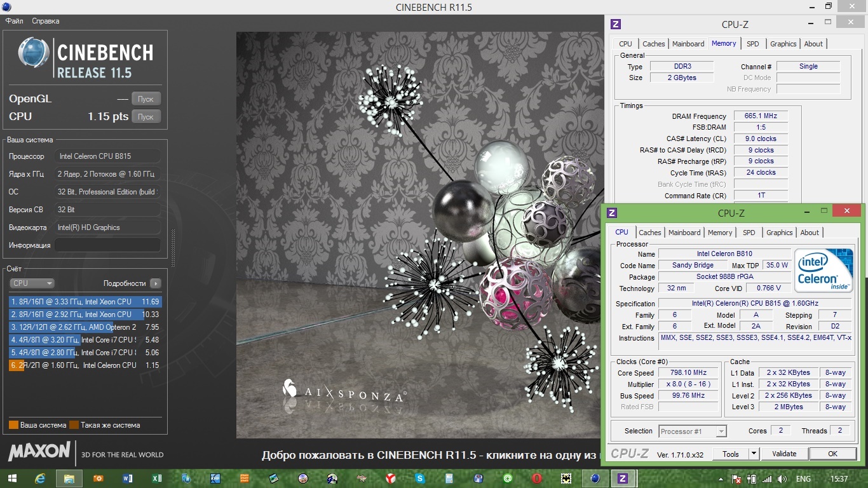Open the orange camera taskbar icon
The width and height of the screenshot is (868, 488).
pos(98,478)
